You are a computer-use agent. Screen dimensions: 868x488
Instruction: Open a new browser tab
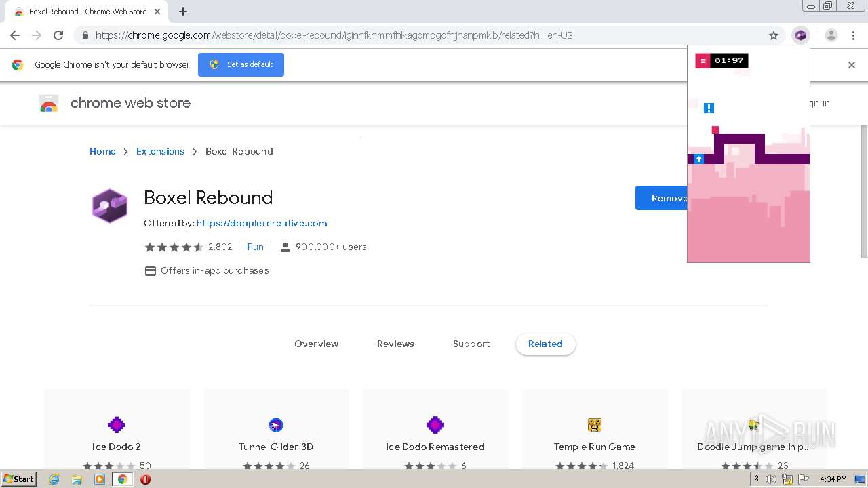coord(183,12)
